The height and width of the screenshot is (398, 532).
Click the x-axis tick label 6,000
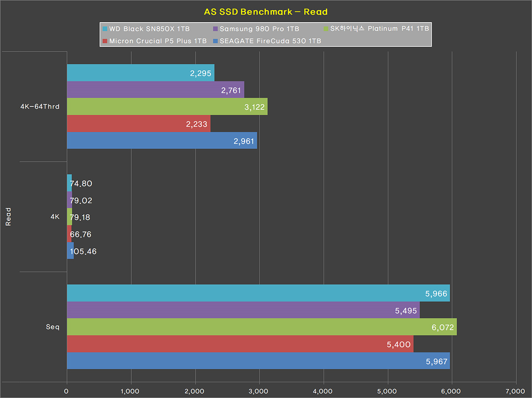point(451,391)
